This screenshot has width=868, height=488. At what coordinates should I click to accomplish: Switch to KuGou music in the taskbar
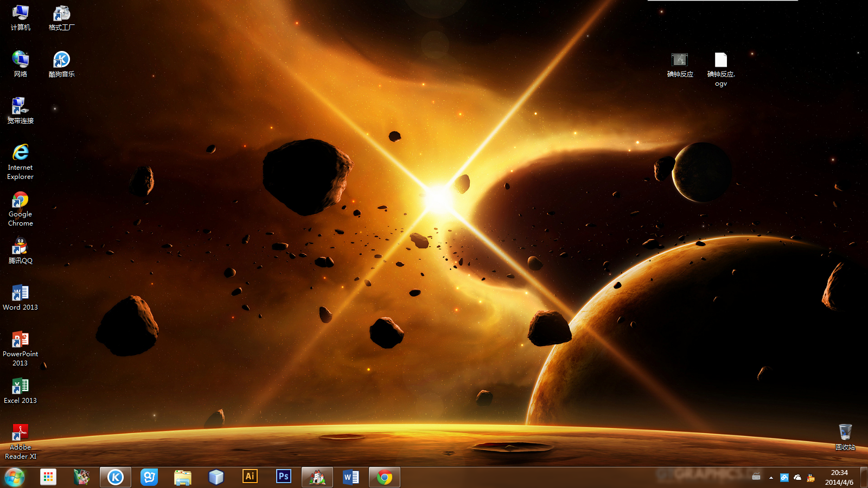(116, 477)
